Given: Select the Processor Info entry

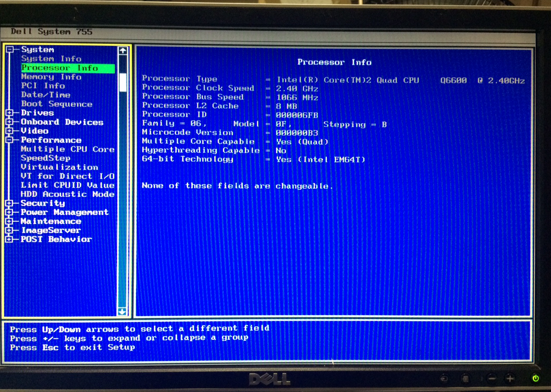Looking at the screenshot, I should coord(68,68).
